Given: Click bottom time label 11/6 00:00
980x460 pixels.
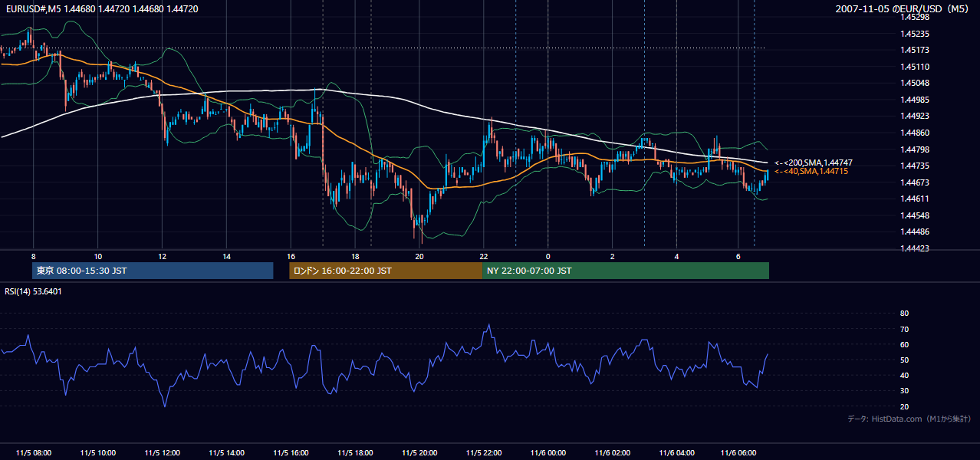Looking at the screenshot, I should point(548,453).
